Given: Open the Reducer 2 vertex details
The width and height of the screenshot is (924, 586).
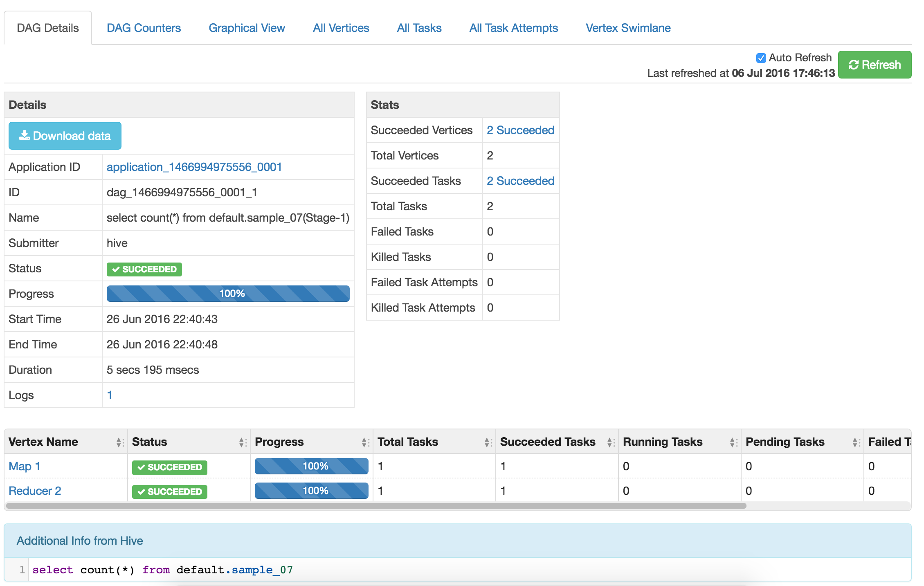Looking at the screenshot, I should coord(35,491).
